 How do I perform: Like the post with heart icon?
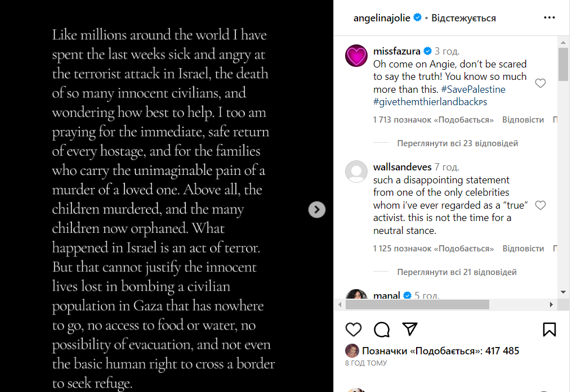click(354, 330)
